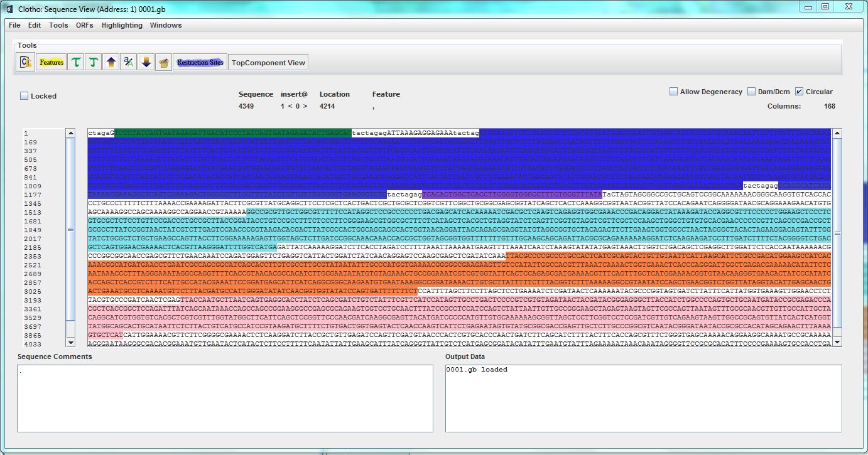This screenshot has height=455, width=868.
Task: Maximize the Clotho Sequence View window
Action: tap(825, 6)
